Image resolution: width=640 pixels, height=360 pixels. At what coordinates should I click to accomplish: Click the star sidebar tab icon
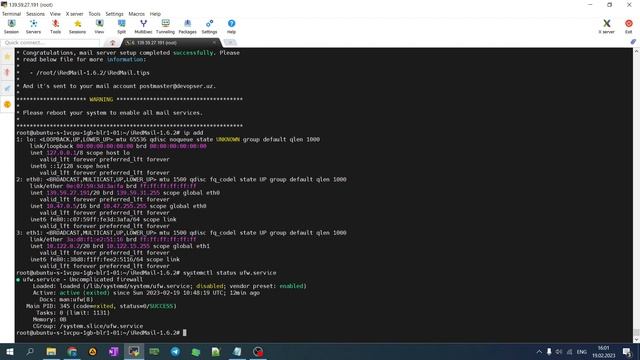click(7, 57)
